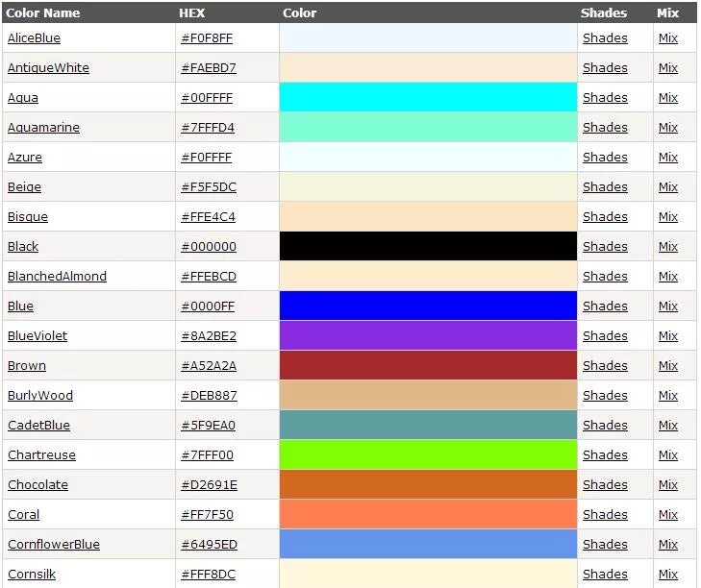Follow the #F5F5DC hex link

[209, 186]
